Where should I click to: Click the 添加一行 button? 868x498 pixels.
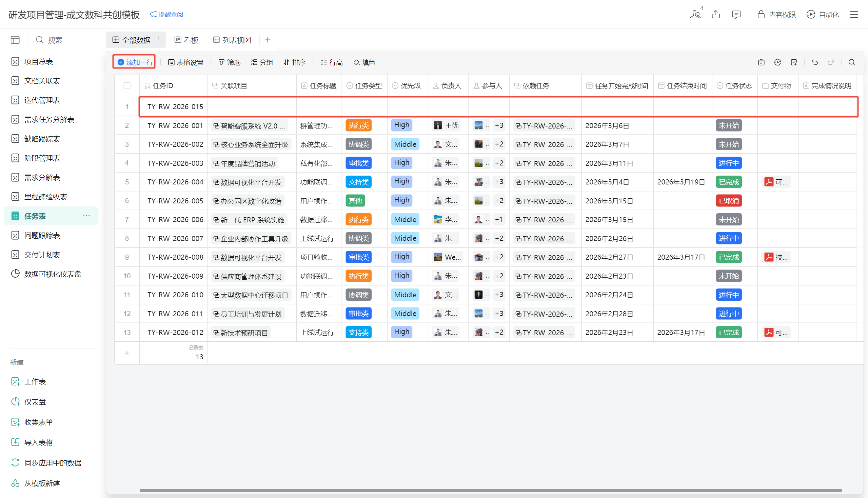(135, 62)
